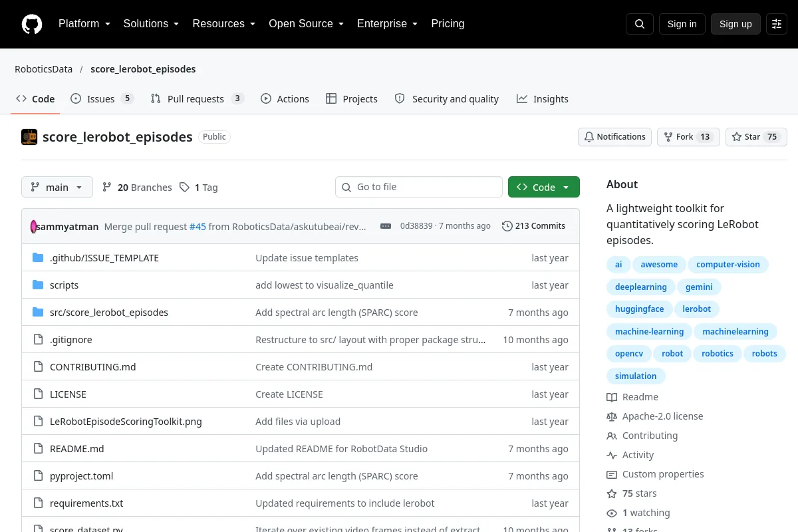The width and height of the screenshot is (798, 532).
Task: Click the star icon beside 75 stars
Action: (612, 493)
